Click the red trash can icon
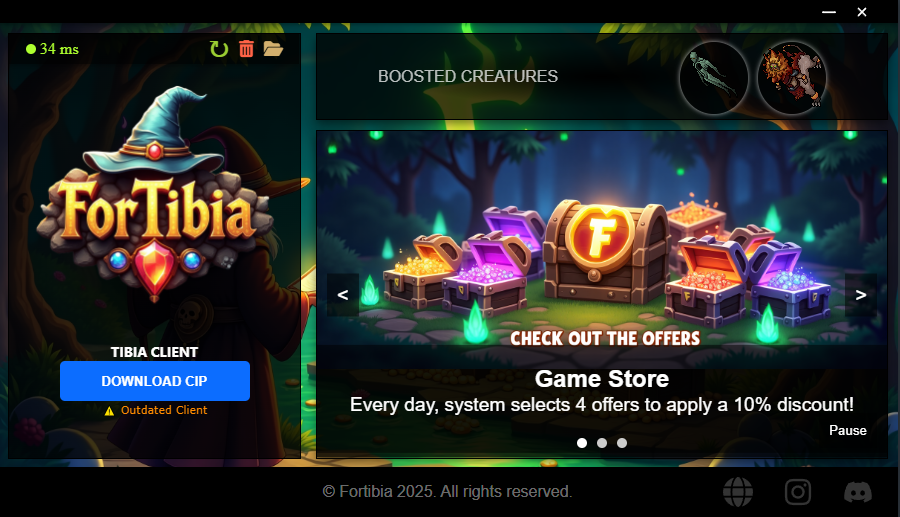Viewport: 900px width, 517px height. click(x=246, y=49)
